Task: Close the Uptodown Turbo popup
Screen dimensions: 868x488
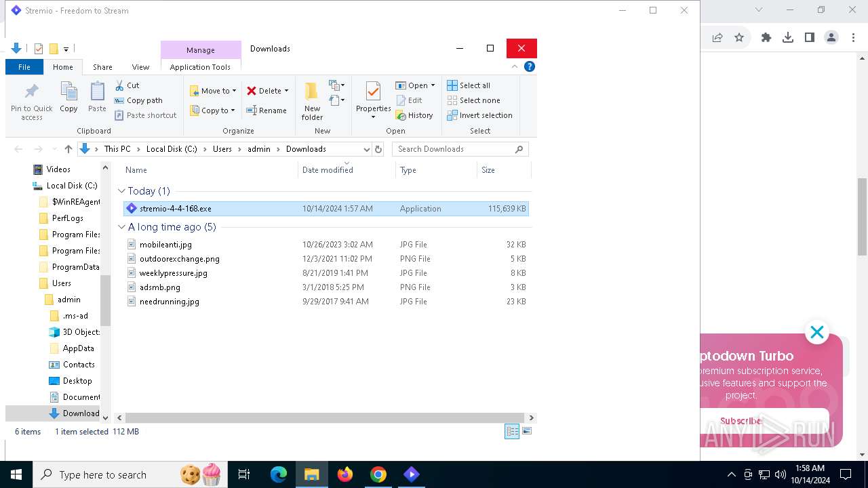Action: [x=817, y=332]
